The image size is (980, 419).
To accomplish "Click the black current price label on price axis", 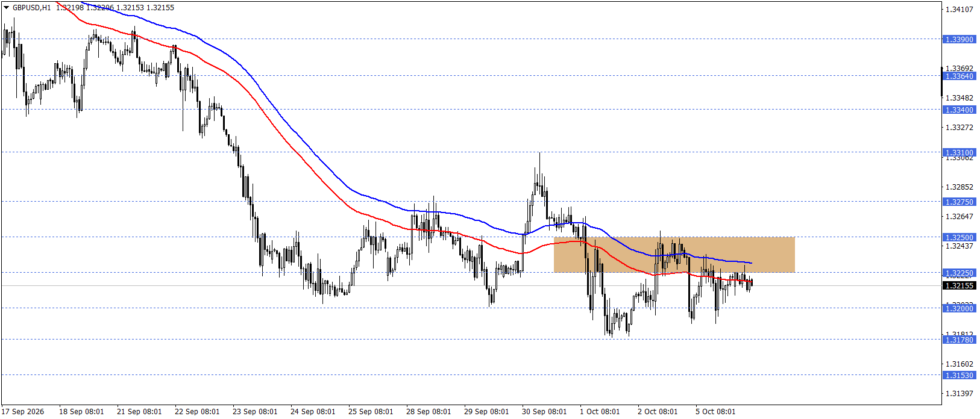I will click(959, 286).
